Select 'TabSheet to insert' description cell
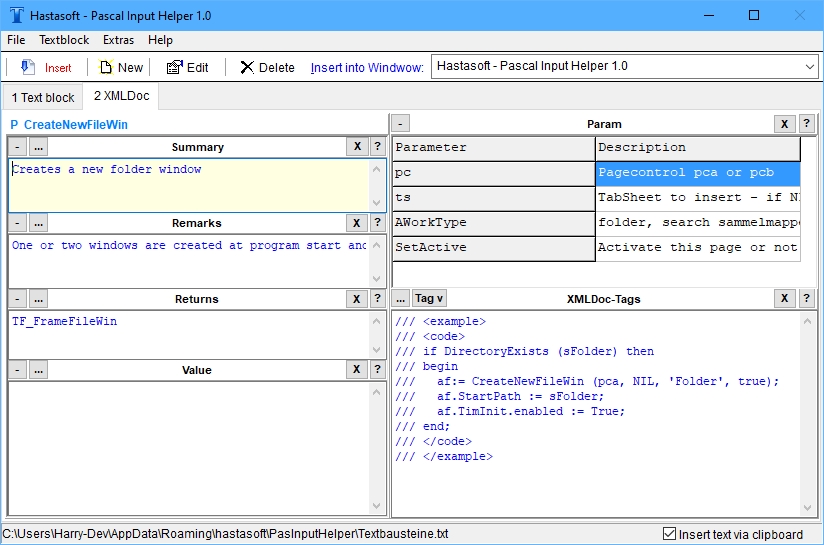Viewport: 824px width, 545px height. pos(698,198)
